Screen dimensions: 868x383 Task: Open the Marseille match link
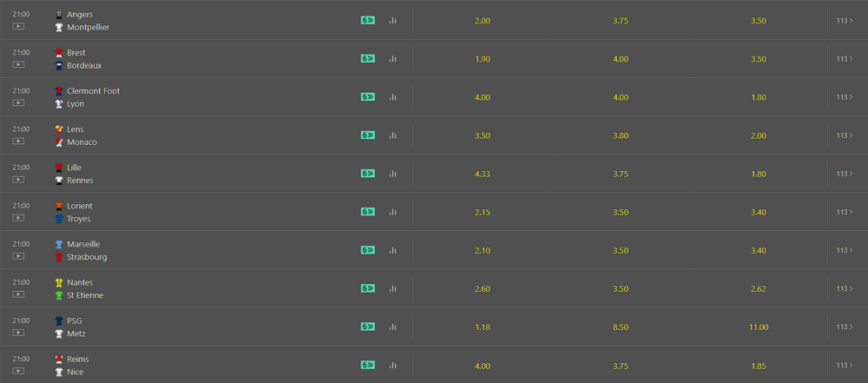click(x=83, y=244)
